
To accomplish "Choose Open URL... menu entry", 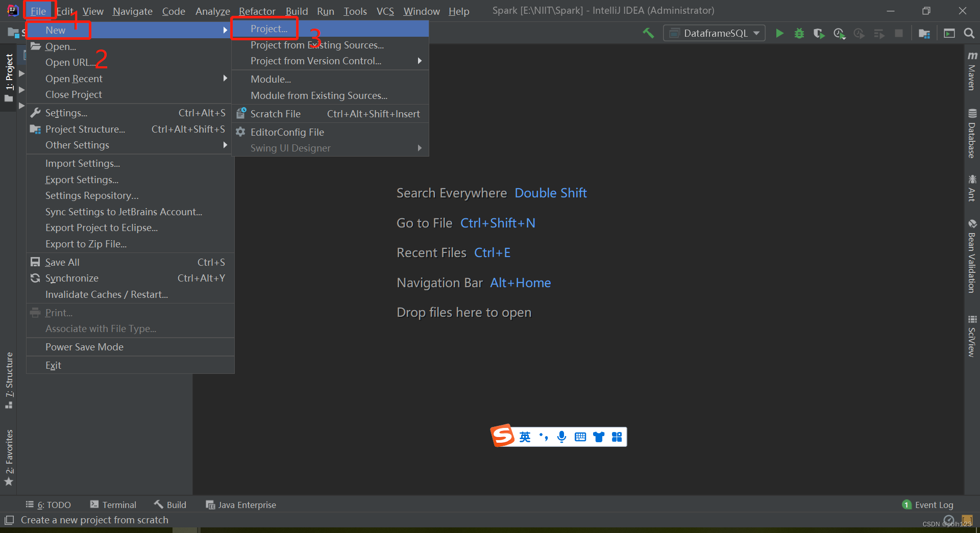I will 130,62.
